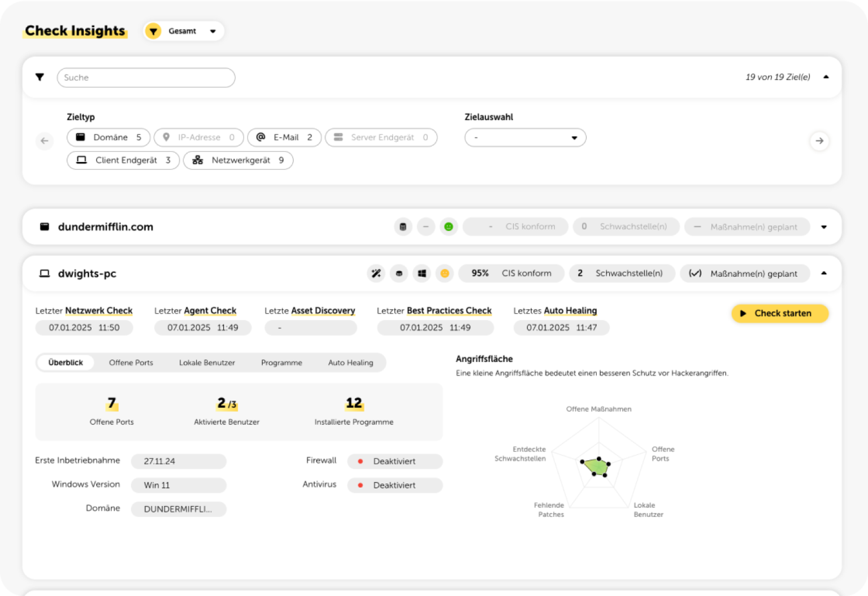Open the Zielauswahl dropdown
The image size is (868, 596).
coord(525,138)
